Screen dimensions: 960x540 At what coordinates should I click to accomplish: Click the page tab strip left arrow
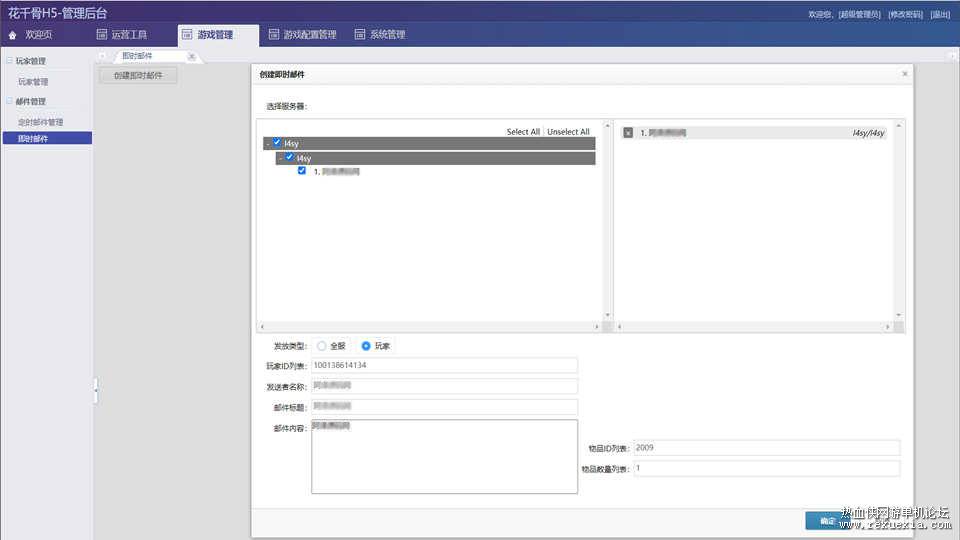pyautogui.click(x=102, y=56)
